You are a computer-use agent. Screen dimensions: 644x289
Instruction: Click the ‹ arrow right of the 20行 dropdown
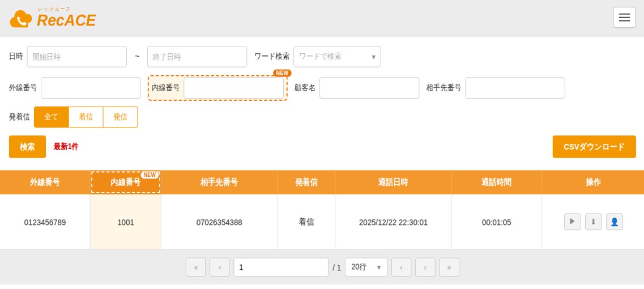(x=401, y=267)
